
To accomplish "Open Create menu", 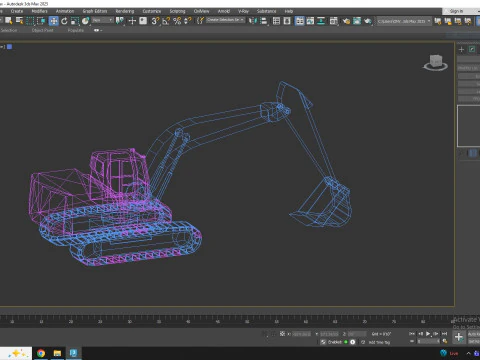I will coord(17,11).
